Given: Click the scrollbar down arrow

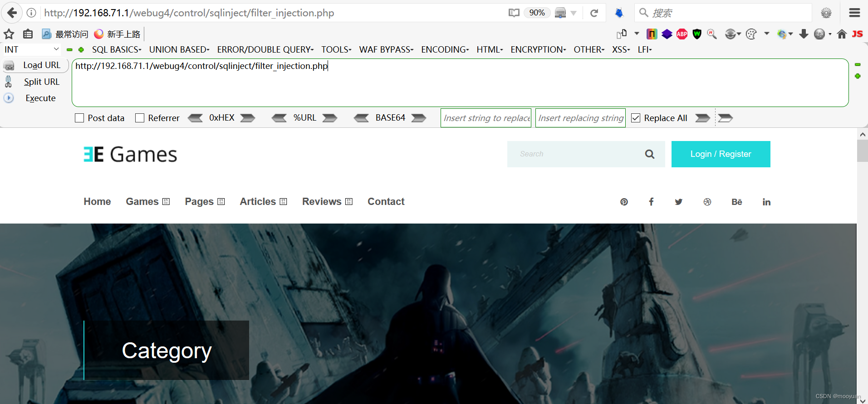Looking at the screenshot, I should point(862,400).
